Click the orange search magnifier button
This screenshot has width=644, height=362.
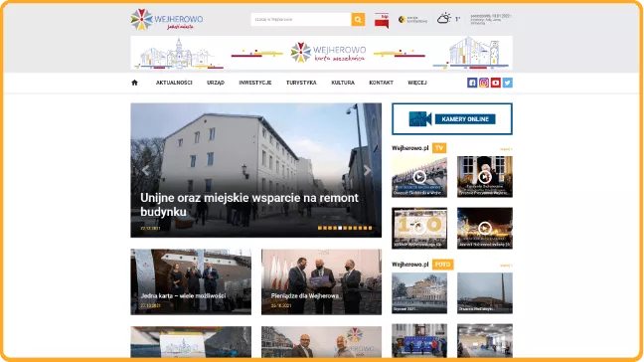[358, 19]
